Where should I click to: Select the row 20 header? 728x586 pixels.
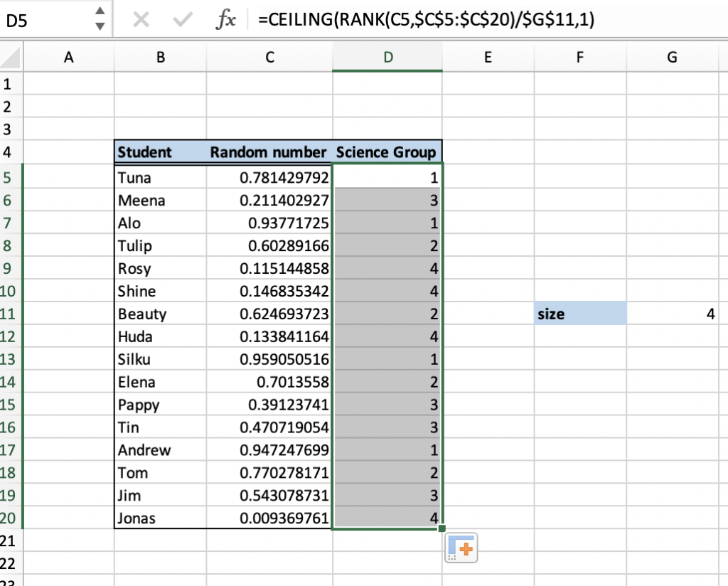click(x=11, y=518)
